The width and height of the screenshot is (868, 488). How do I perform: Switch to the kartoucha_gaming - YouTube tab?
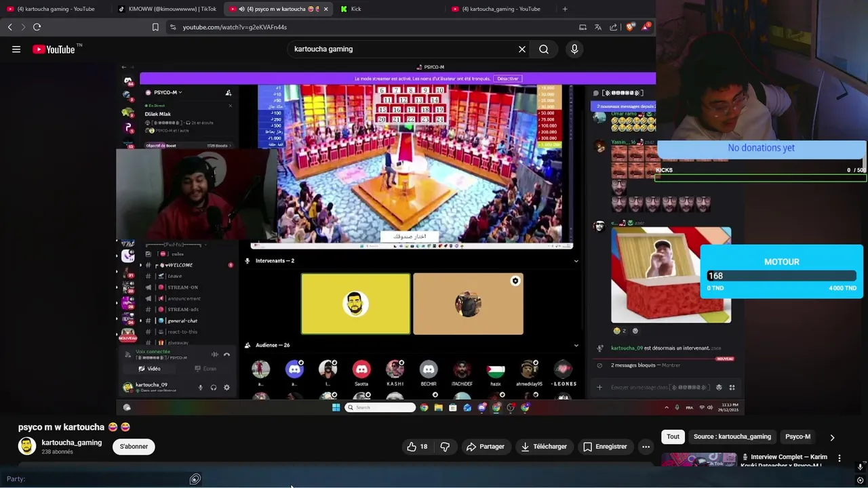(500, 9)
